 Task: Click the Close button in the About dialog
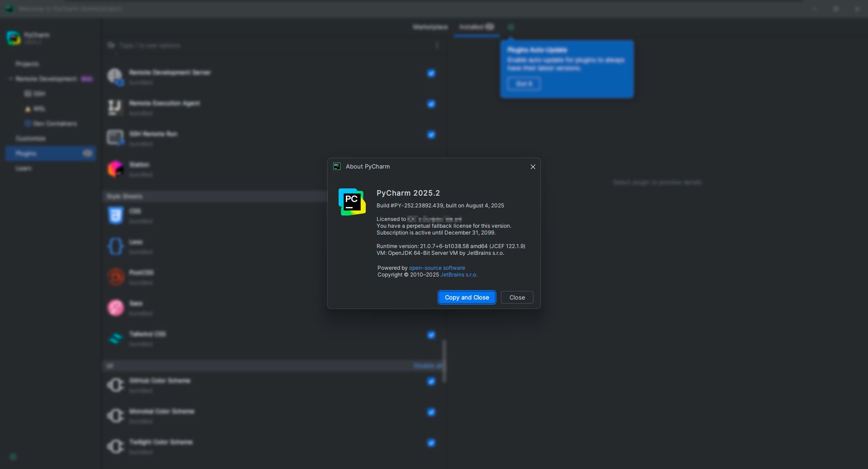517,297
